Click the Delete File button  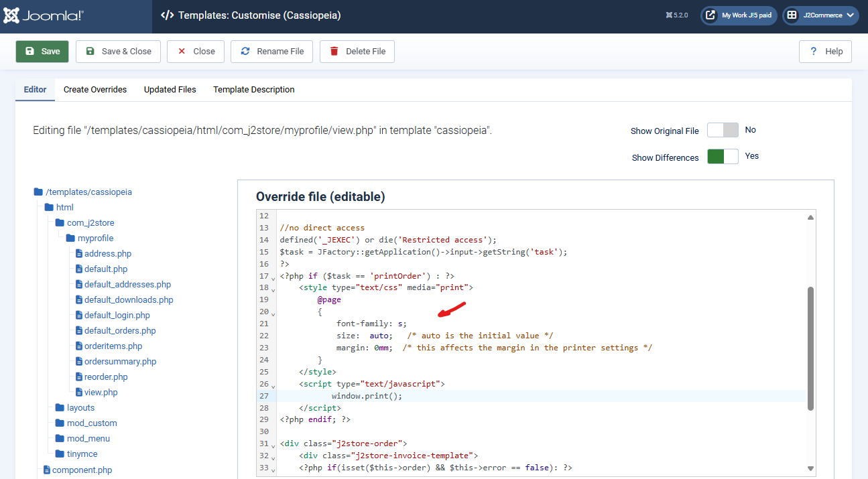coord(357,52)
